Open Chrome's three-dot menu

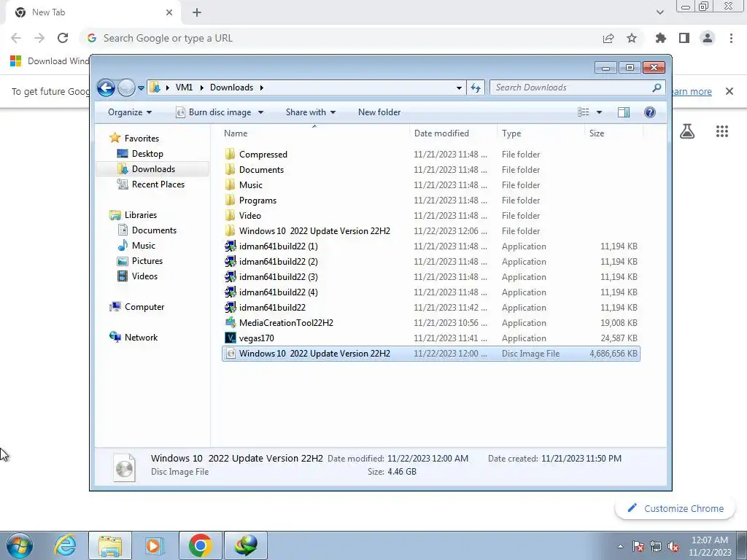(731, 38)
